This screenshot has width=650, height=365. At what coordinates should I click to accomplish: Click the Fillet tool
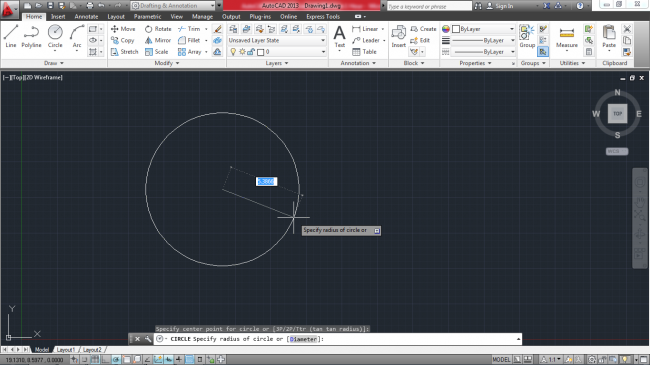[x=189, y=41]
